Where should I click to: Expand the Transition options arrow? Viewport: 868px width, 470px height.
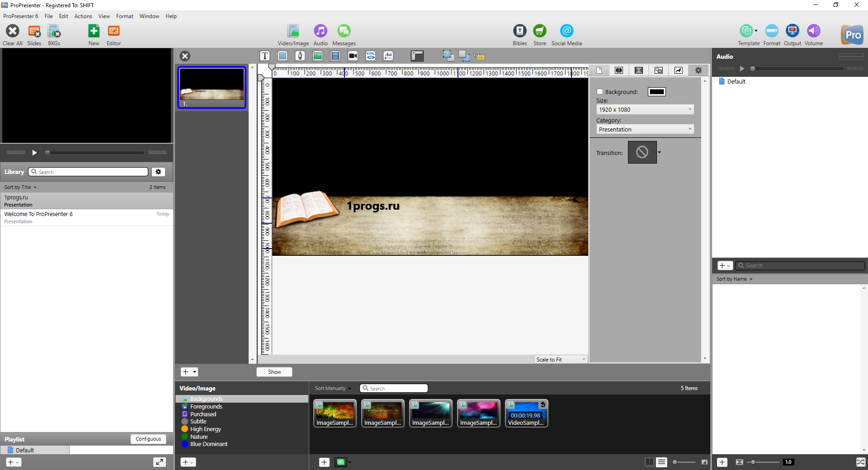pos(659,152)
